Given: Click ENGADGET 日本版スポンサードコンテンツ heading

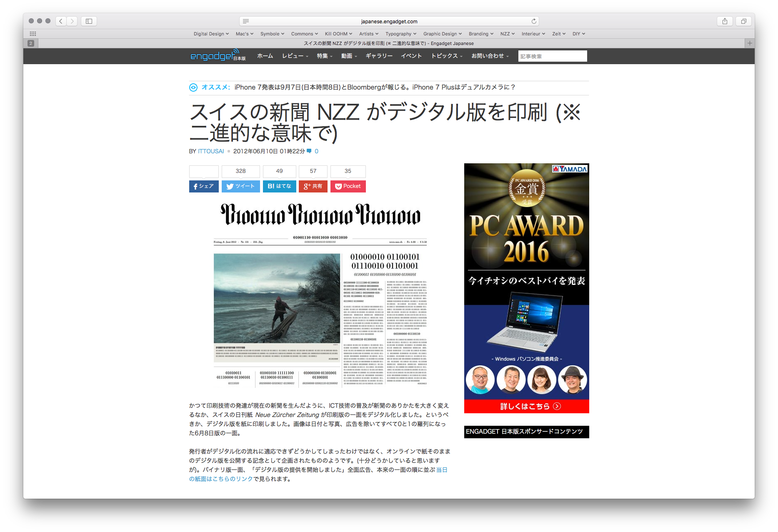Looking at the screenshot, I should point(526,432).
